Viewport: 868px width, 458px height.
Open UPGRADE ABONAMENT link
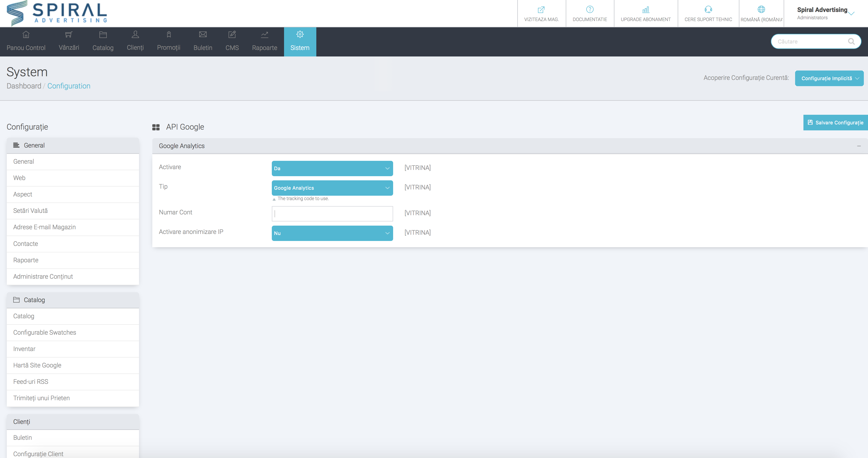pos(646,14)
